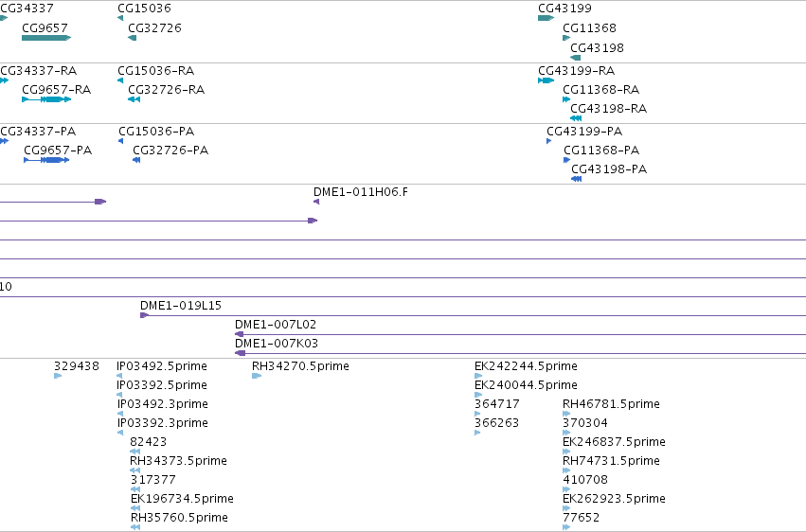Click the CG43199 gene arrow glyph
The width and height of the screenshot is (806, 532).
click(x=546, y=18)
